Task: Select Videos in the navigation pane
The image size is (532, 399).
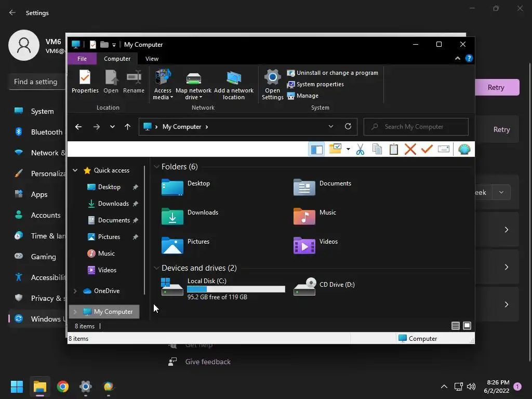Action: 107,270
